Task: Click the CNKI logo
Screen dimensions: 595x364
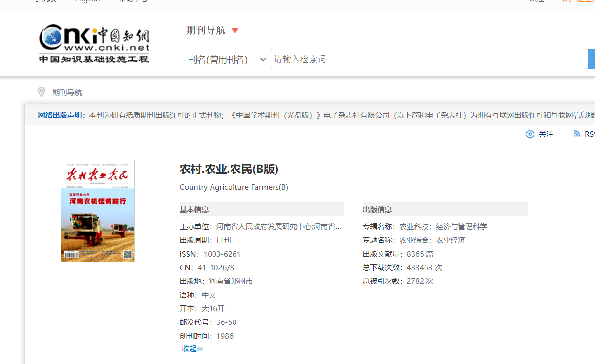Action: point(94,43)
